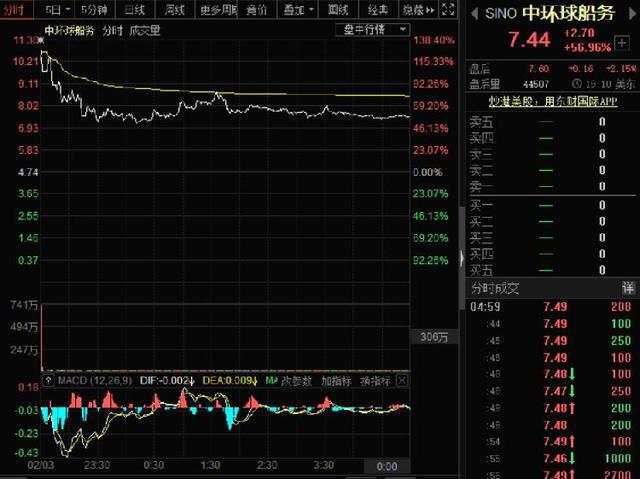Click the 成交量 chart label
The height and width of the screenshot is (479, 640).
(x=145, y=31)
